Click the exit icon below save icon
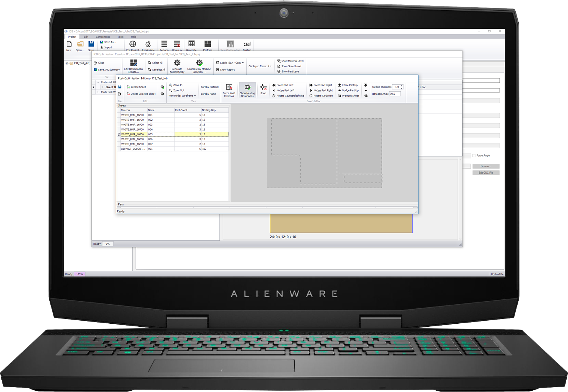Screen dimensions: 568x392 click(x=120, y=94)
